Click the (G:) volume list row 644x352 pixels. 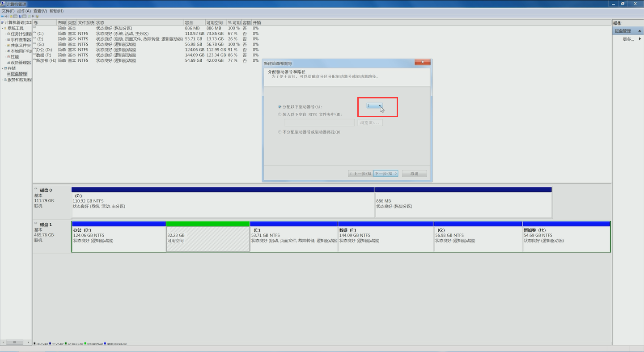coord(147,44)
